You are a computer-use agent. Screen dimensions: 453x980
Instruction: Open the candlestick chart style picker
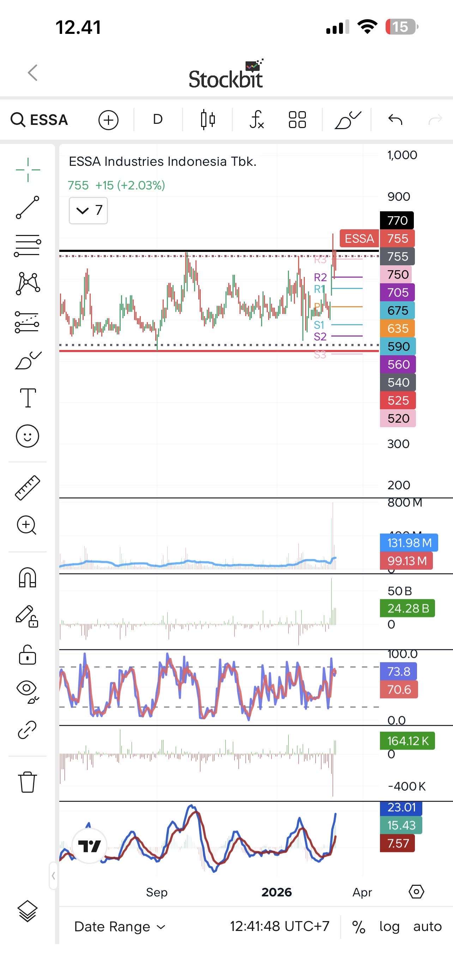(208, 120)
